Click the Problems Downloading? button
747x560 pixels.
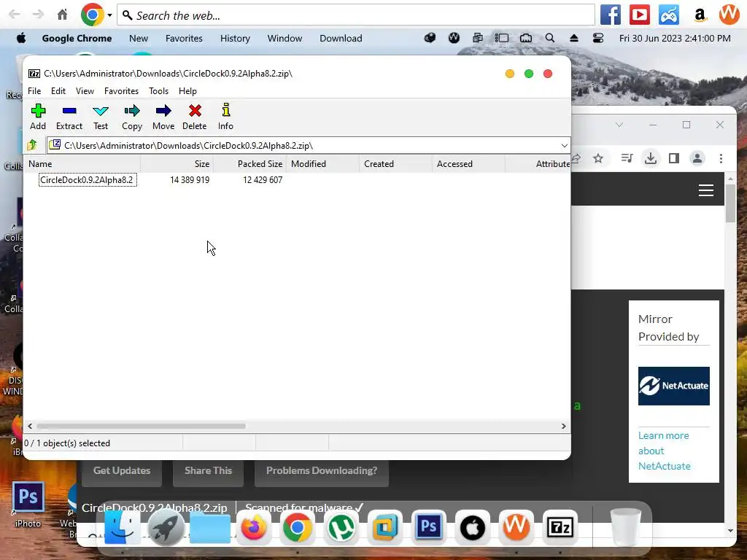[x=322, y=471]
